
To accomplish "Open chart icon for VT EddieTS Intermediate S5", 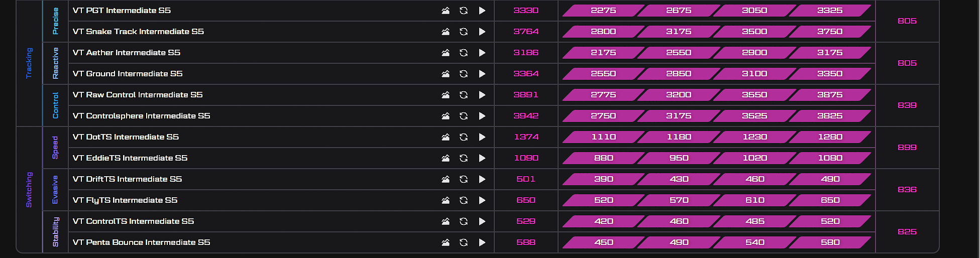I will [446, 158].
